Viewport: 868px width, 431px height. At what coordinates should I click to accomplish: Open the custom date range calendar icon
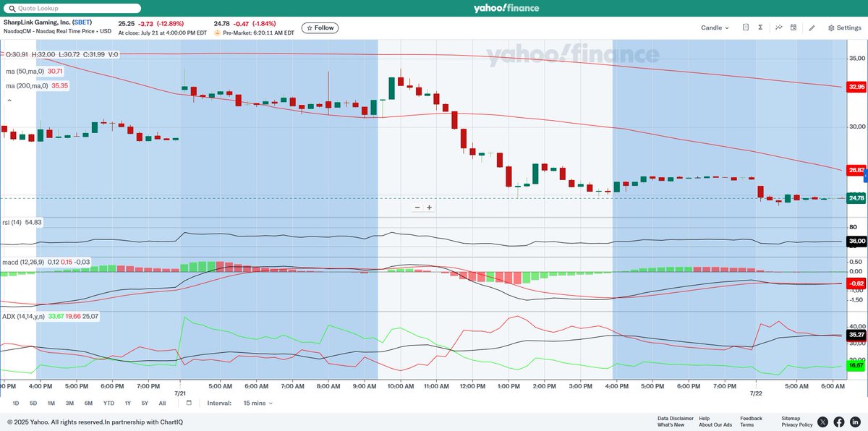tap(189, 403)
